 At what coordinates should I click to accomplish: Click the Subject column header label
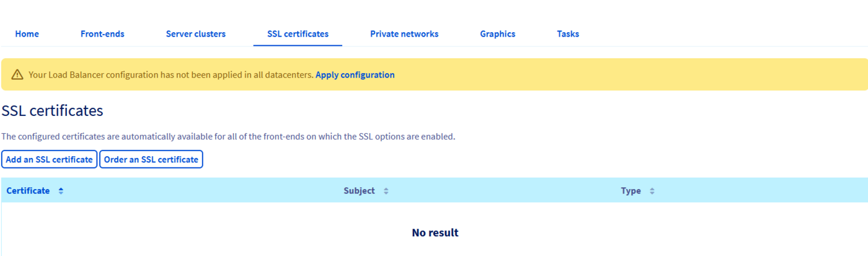pos(359,191)
